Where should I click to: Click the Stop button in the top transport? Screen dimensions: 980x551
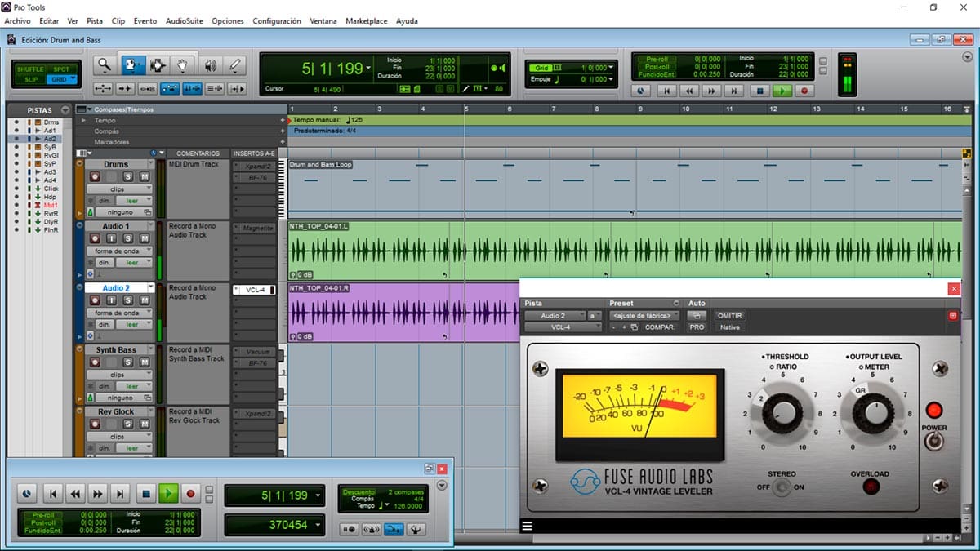tap(759, 91)
